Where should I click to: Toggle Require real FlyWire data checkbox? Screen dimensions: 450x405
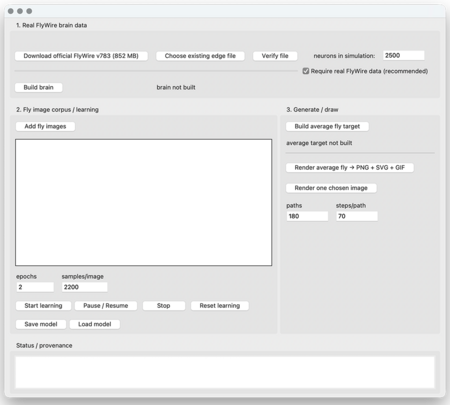pyautogui.click(x=306, y=71)
